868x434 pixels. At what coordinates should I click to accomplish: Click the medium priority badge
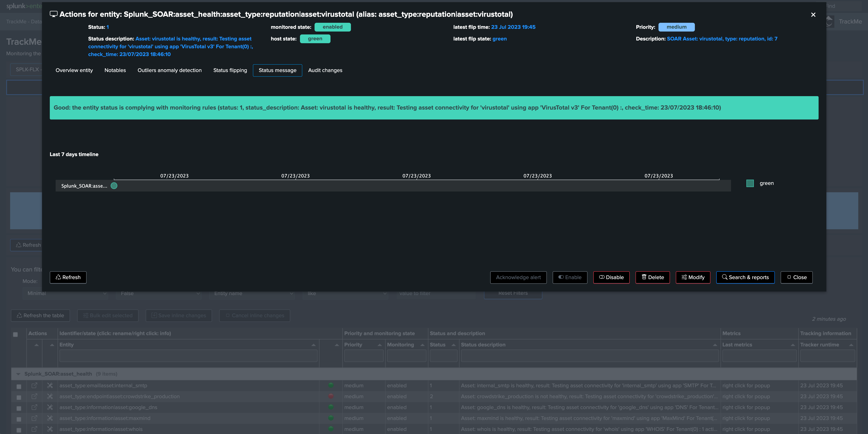click(x=676, y=27)
